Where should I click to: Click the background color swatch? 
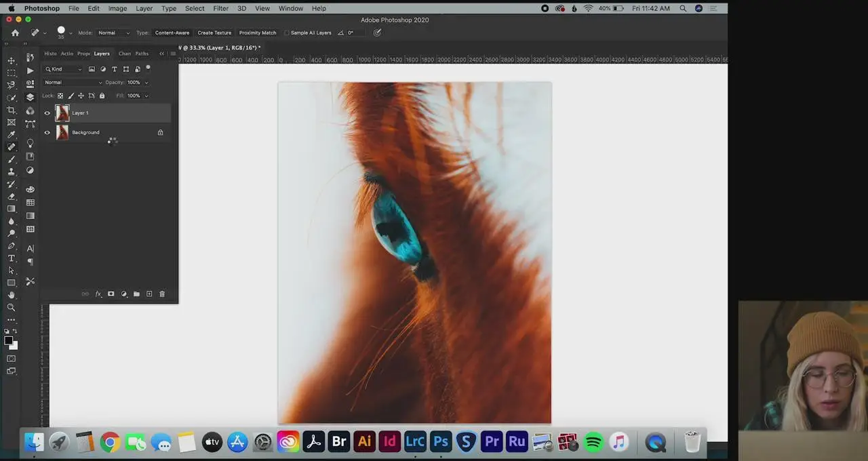pyautogui.click(x=14, y=345)
